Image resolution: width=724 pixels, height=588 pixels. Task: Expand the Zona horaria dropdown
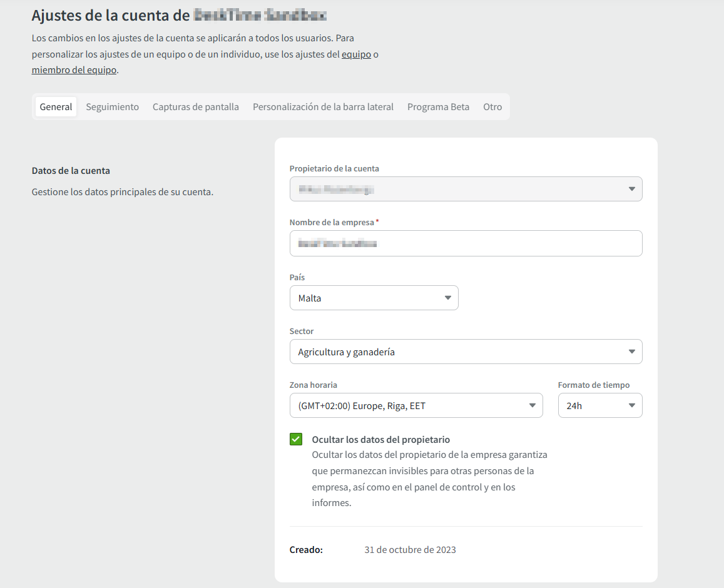416,406
